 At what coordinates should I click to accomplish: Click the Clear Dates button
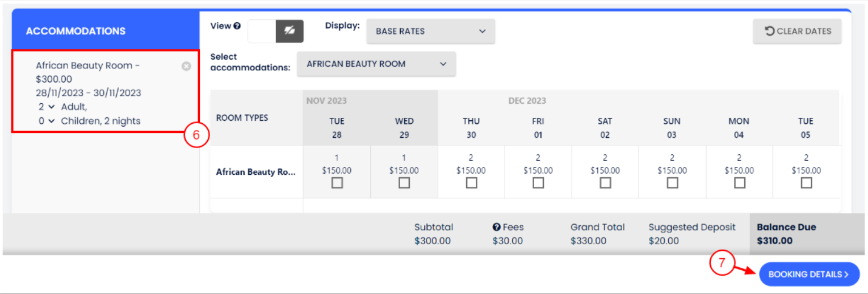tap(797, 31)
